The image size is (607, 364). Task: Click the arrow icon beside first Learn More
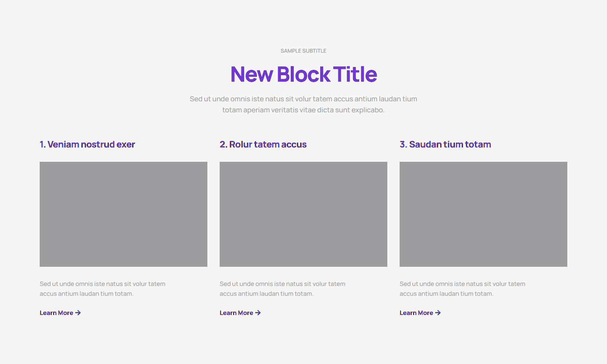78,313
